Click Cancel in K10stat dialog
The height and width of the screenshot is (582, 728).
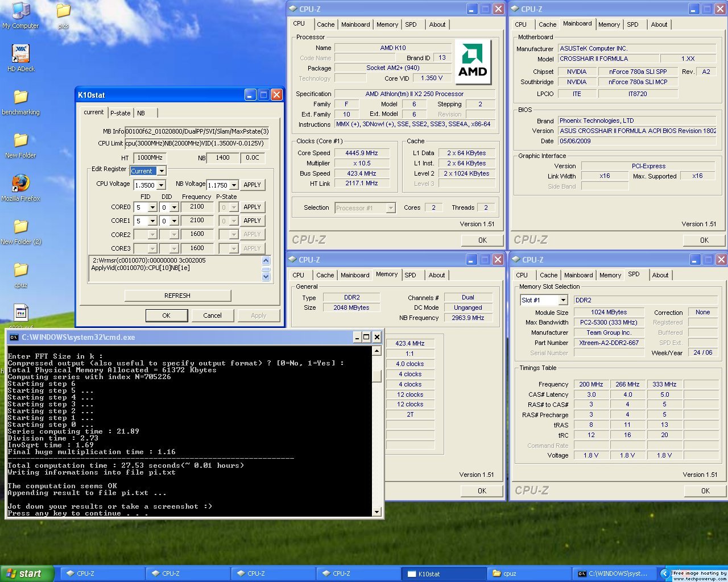coord(212,315)
